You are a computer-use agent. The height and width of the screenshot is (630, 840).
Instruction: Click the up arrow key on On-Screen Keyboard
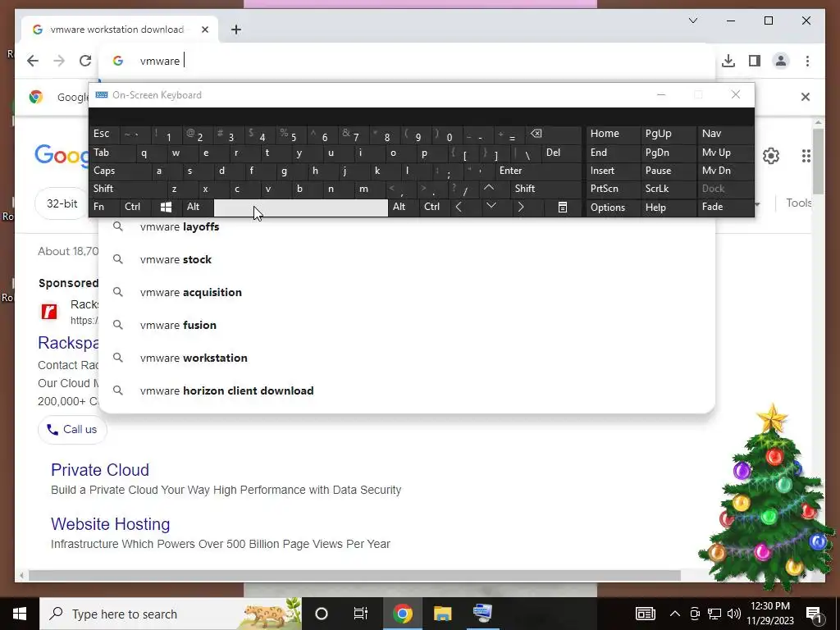point(489,188)
